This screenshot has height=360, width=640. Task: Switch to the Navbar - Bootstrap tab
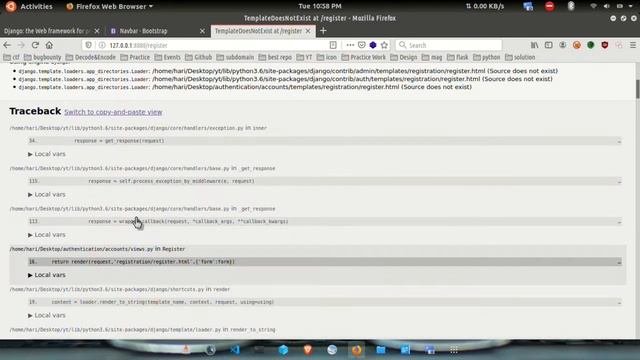pyautogui.click(x=143, y=31)
